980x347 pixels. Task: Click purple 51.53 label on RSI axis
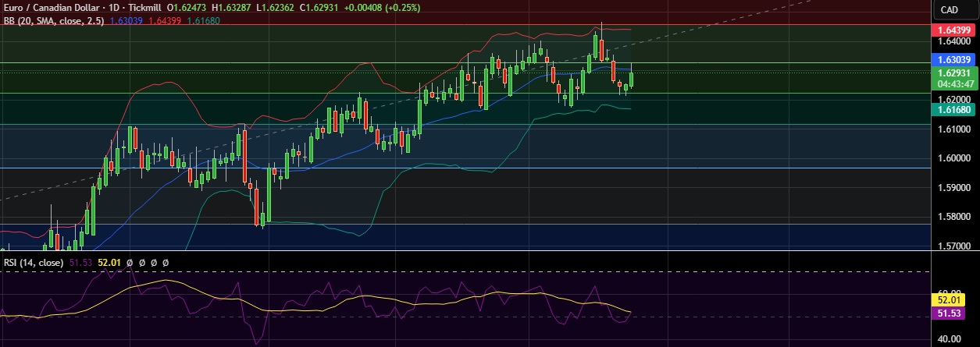pos(953,313)
